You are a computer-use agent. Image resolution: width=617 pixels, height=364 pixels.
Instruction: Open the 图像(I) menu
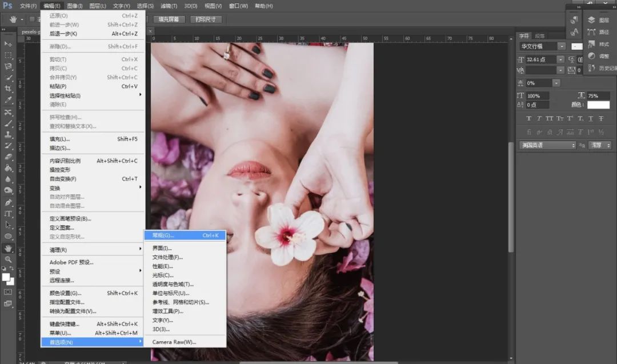coord(75,6)
